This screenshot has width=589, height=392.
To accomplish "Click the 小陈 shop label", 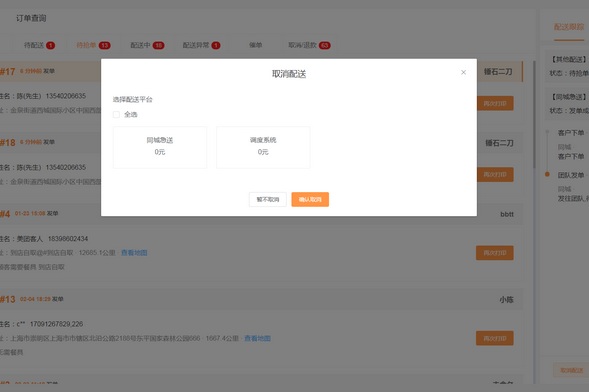I will pos(506,300).
